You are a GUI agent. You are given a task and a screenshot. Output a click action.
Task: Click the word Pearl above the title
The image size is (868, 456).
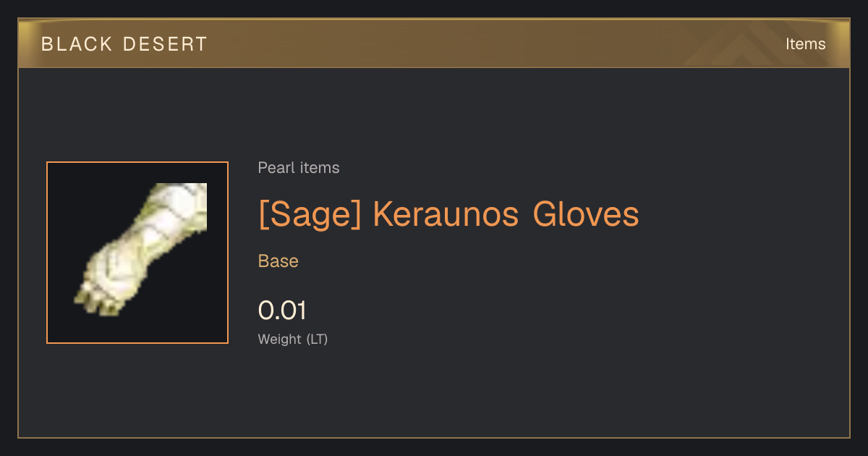tap(274, 168)
